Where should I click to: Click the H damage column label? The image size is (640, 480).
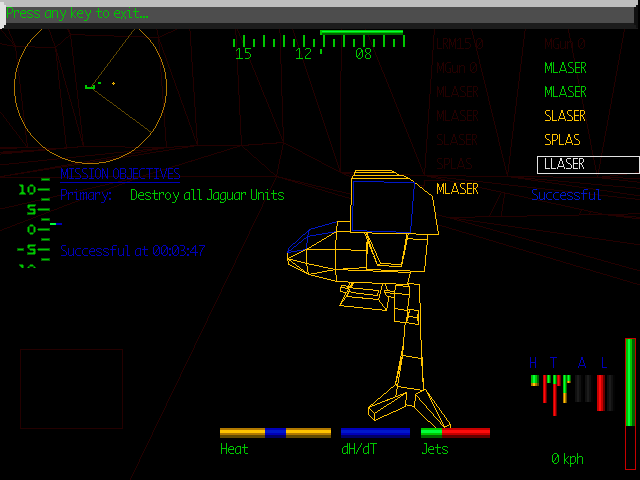533,363
